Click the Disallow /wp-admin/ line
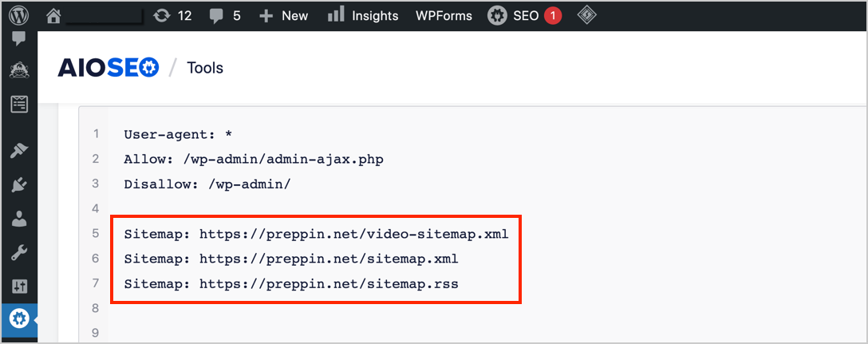868x344 pixels. pos(207,184)
